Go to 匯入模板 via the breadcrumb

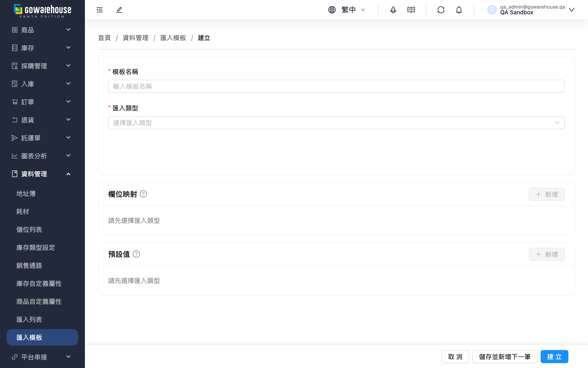click(x=173, y=38)
